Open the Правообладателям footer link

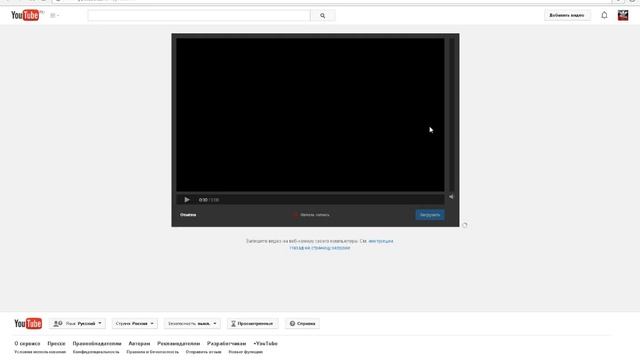tap(97, 344)
